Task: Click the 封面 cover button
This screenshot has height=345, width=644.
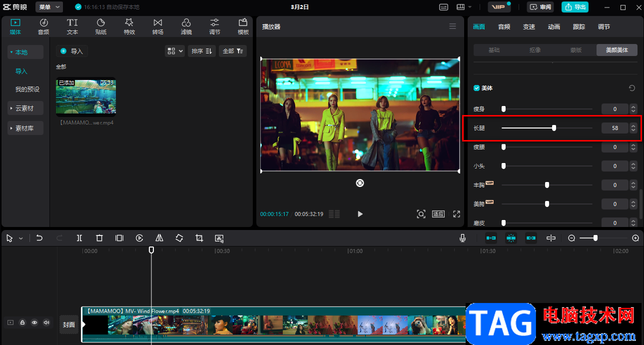Action: tap(69, 324)
